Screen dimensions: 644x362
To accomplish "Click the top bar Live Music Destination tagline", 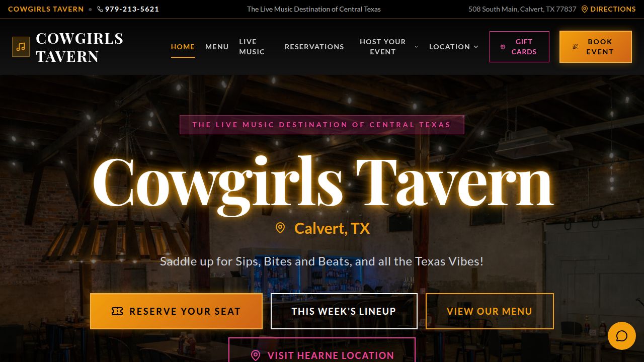I will pyautogui.click(x=314, y=9).
